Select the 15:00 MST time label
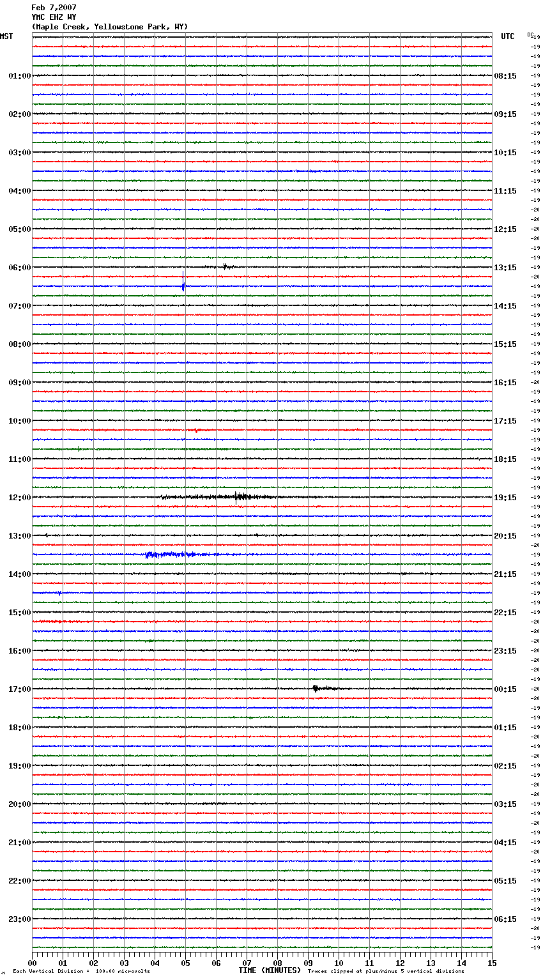Image resolution: width=543 pixels, height=980 pixels. tap(19, 613)
